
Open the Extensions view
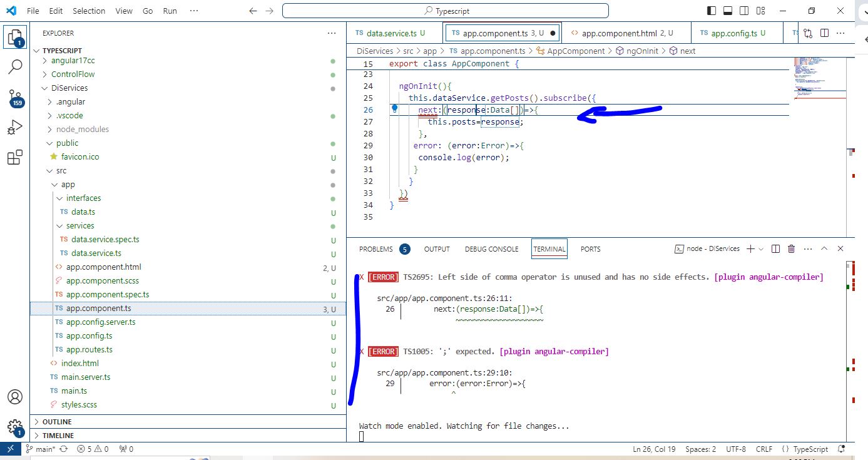point(15,157)
